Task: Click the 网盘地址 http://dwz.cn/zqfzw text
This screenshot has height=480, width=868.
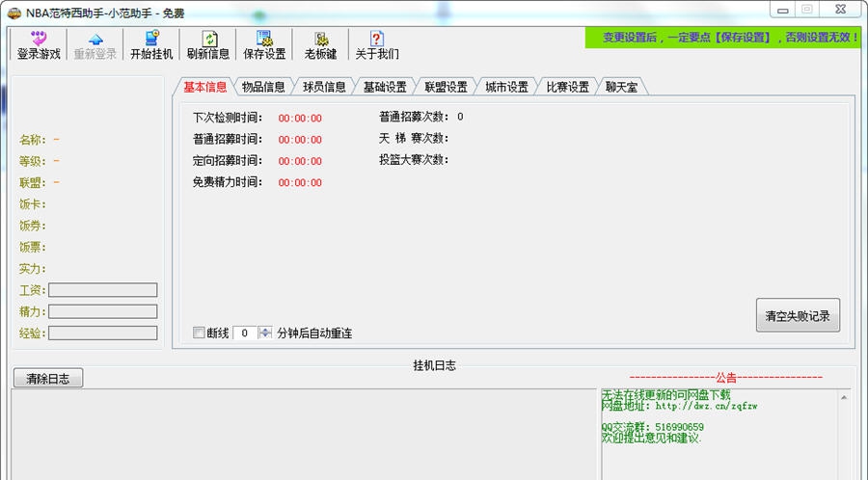Action: pos(679,406)
